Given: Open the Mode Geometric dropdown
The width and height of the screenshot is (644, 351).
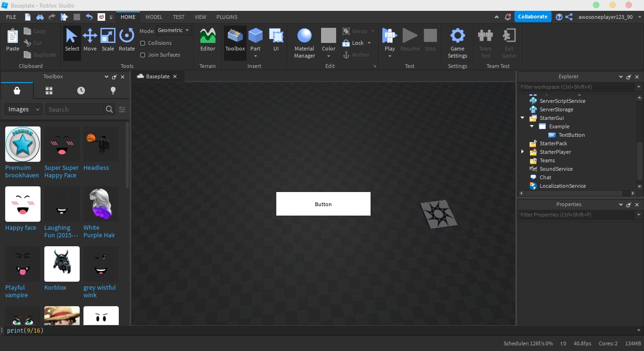Looking at the screenshot, I should click(x=173, y=30).
